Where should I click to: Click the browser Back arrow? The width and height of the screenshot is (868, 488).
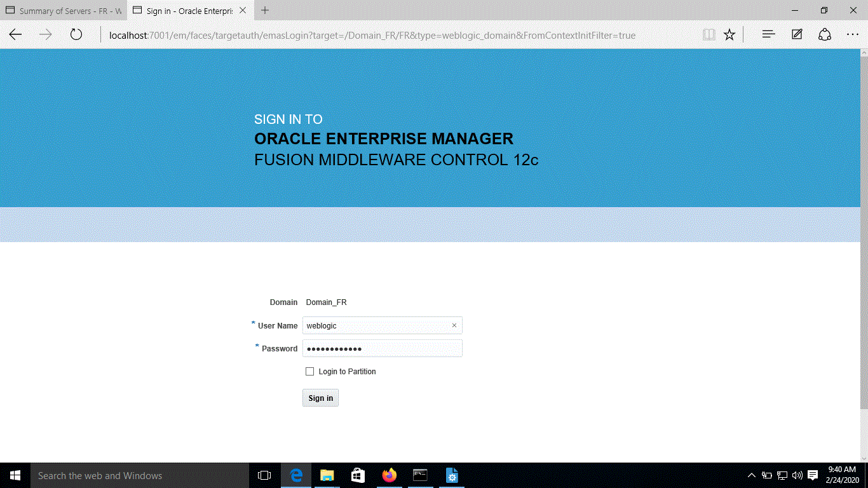click(x=15, y=35)
